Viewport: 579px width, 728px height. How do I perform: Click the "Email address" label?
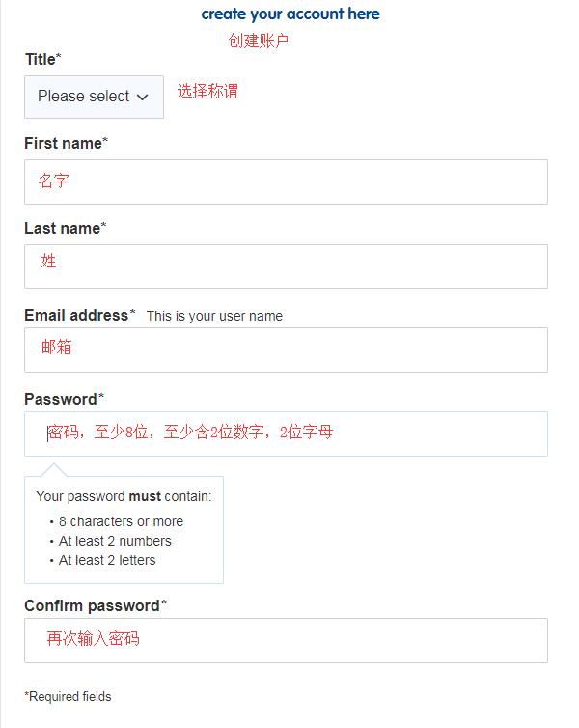(77, 316)
